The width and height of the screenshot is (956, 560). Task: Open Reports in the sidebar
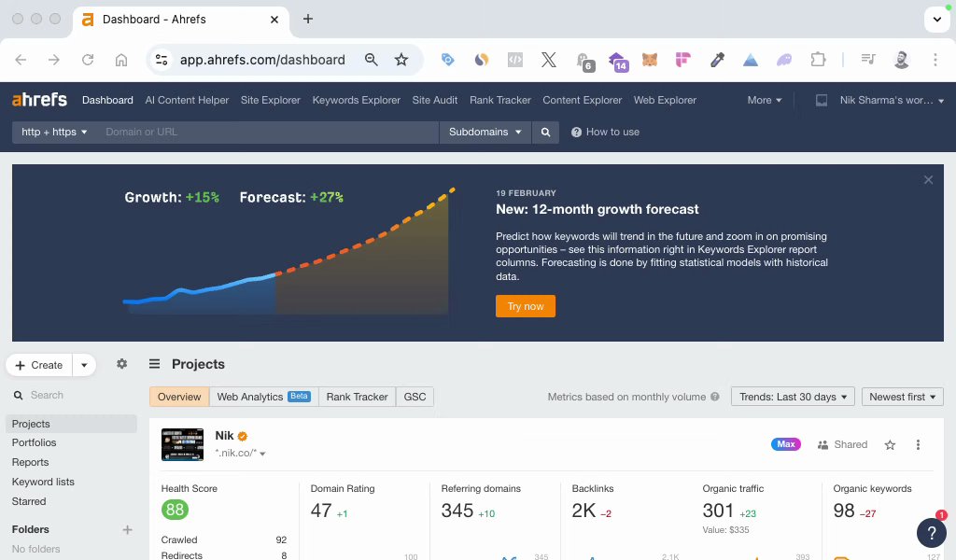pos(31,462)
